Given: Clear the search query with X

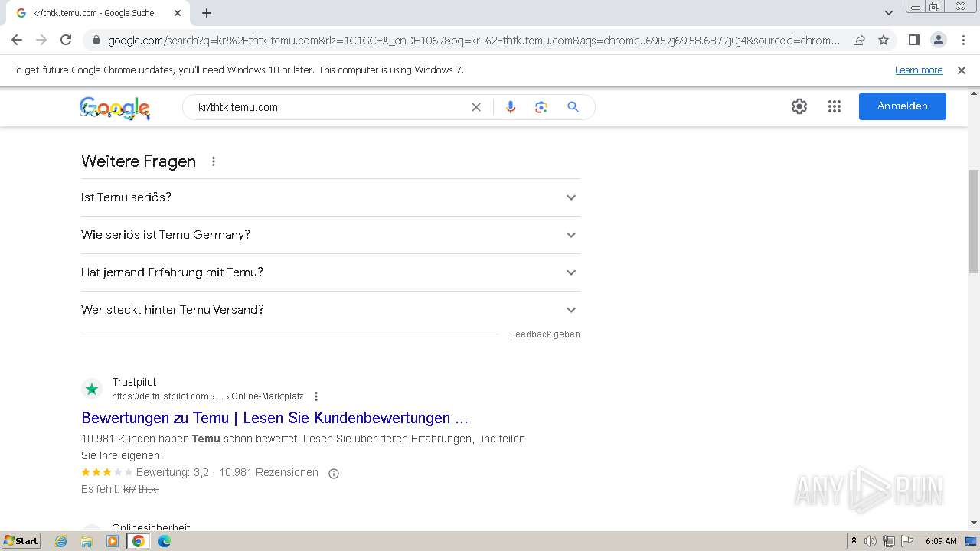Looking at the screenshot, I should coord(476,107).
